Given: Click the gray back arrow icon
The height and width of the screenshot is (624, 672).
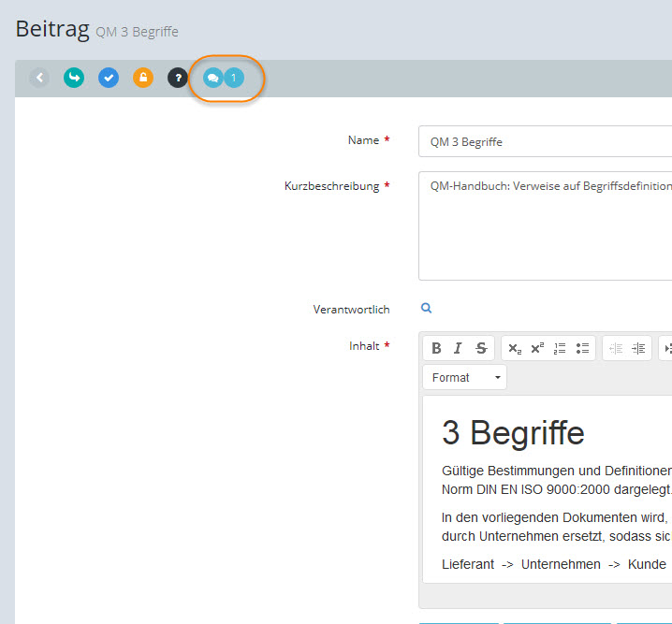Looking at the screenshot, I should (39, 78).
